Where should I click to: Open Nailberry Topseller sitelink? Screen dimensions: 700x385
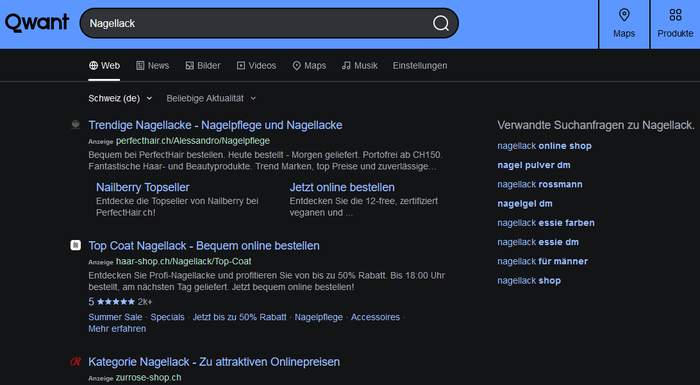point(143,187)
